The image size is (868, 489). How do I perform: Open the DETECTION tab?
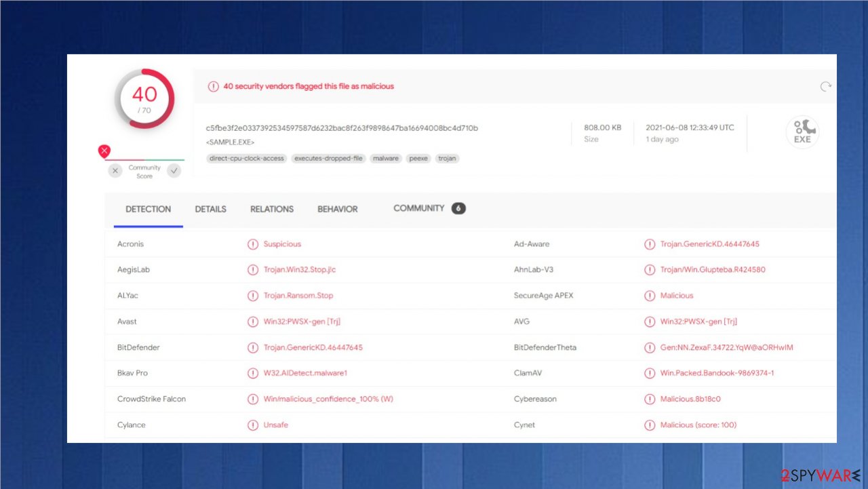pos(149,209)
